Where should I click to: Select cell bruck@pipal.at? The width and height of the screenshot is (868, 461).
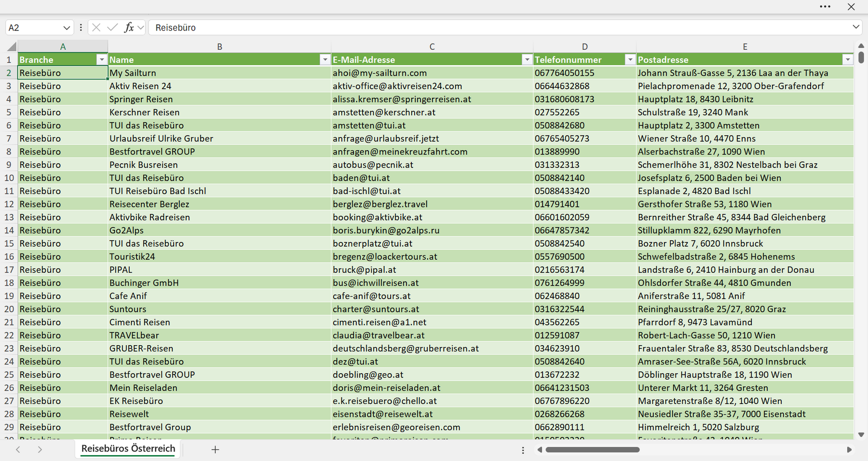click(x=432, y=269)
